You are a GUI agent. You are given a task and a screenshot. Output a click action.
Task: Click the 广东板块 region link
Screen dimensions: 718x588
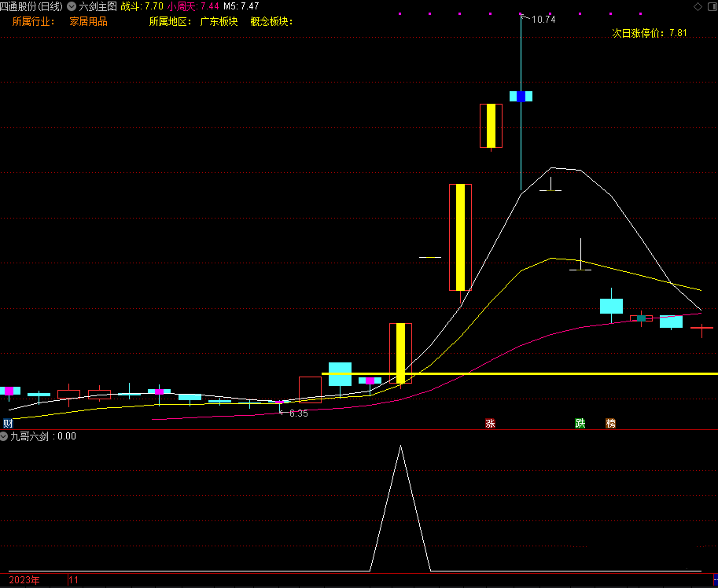219,21
